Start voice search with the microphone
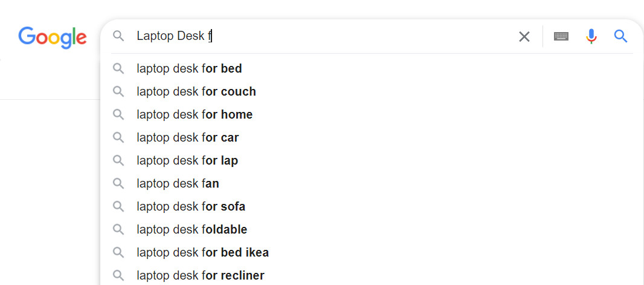The height and width of the screenshot is (285, 644). tap(591, 36)
